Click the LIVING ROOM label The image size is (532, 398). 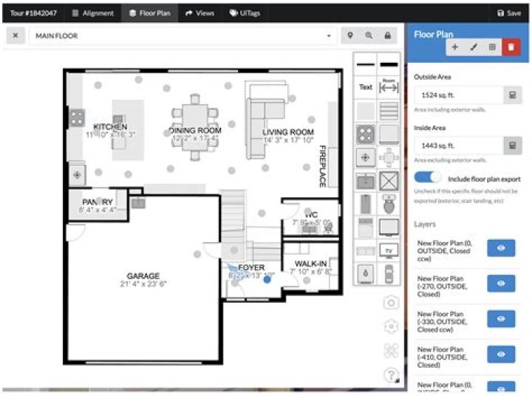tap(288, 132)
